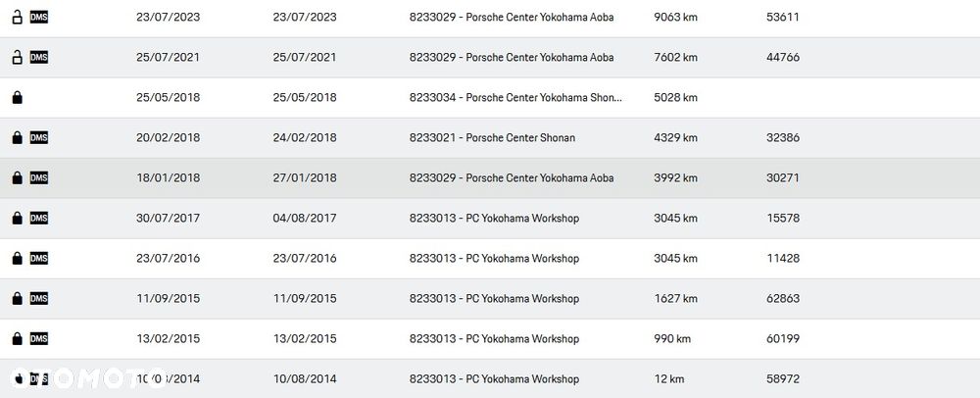Viewport: 980px width, 398px height.
Task: Select the DMS badge in the 11/09/2015 row
Action: [x=39, y=298]
